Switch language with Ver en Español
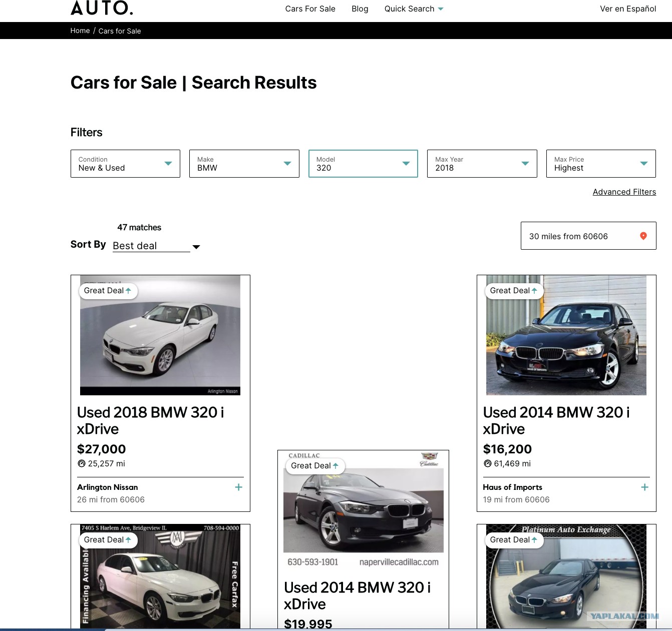Screen dimensions: 672x631 point(628,9)
